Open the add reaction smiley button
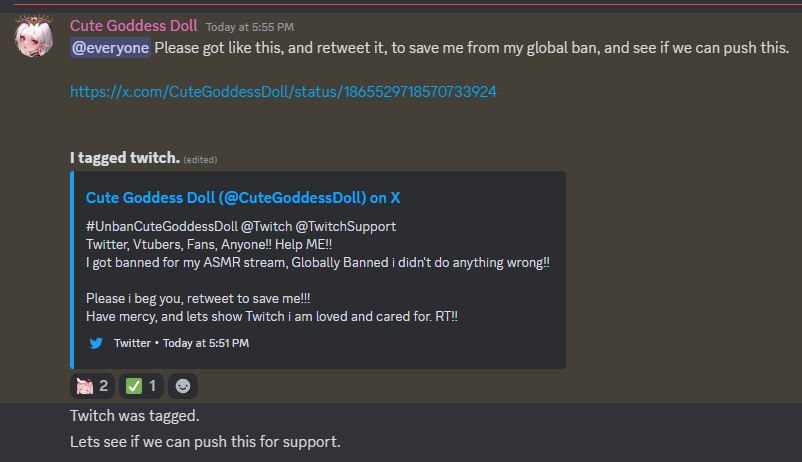Viewport: 802px width, 462px height. coord(183,386)
